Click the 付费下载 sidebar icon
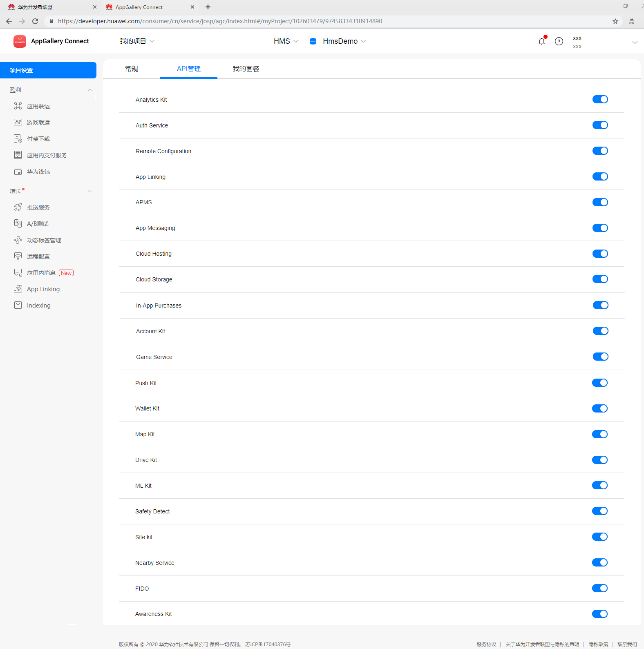Viewport: 644px width, 649px height. pos(18,139)
